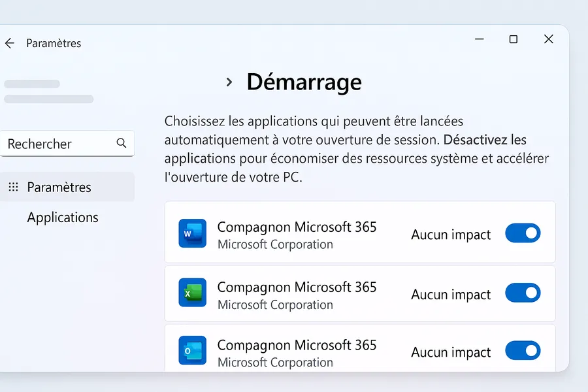Screen dimensions: 588x392
Task: Click the magnifier icon in the search box
Action: pyautogui.click(x=121, y=143)
